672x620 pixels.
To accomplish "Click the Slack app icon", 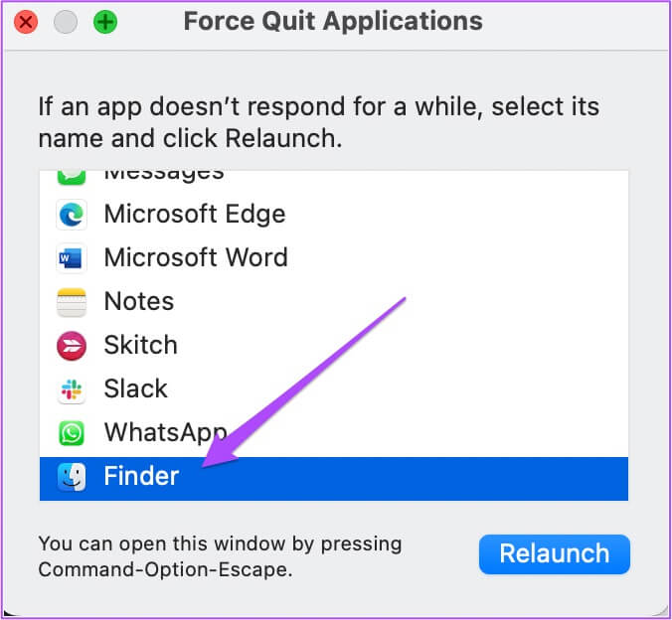I will [x=73, y=389].
